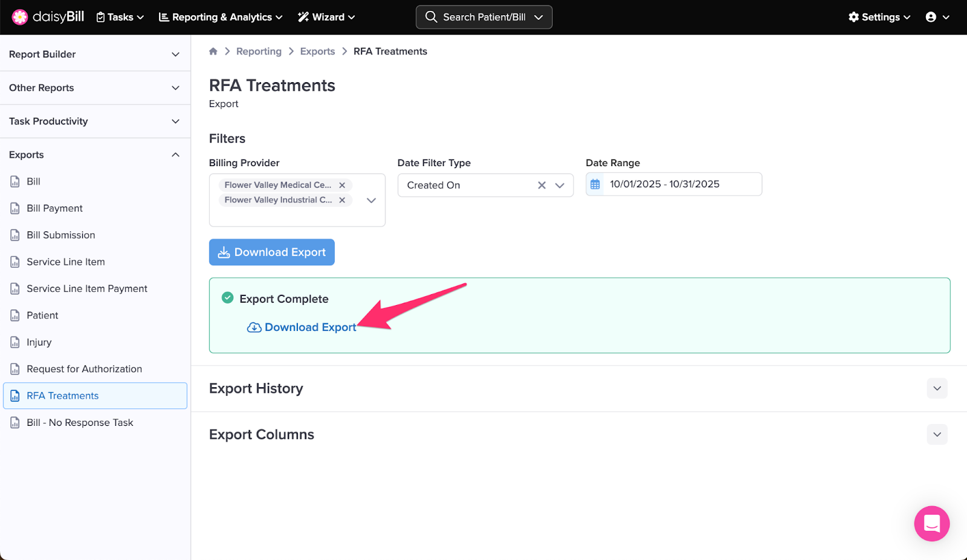Click cloud download icon under Export Complete
The height and width of the screenshot is (560, 967).
click(254, 327)
